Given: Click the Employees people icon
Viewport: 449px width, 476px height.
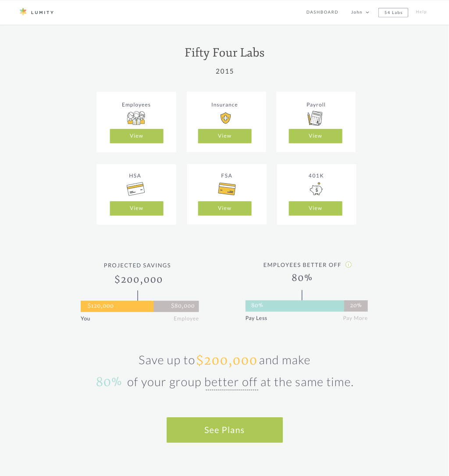Looking at the screenshot, I should pos(136,118).
